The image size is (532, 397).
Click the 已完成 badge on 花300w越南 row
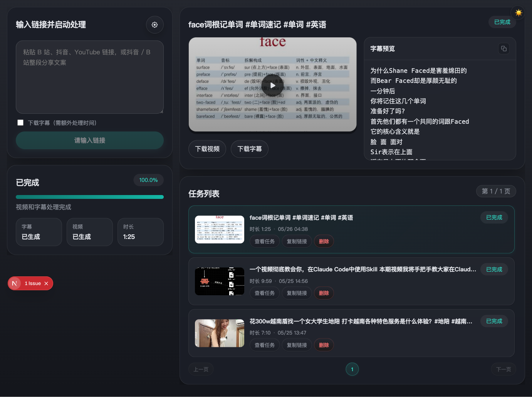click(494, 321)
